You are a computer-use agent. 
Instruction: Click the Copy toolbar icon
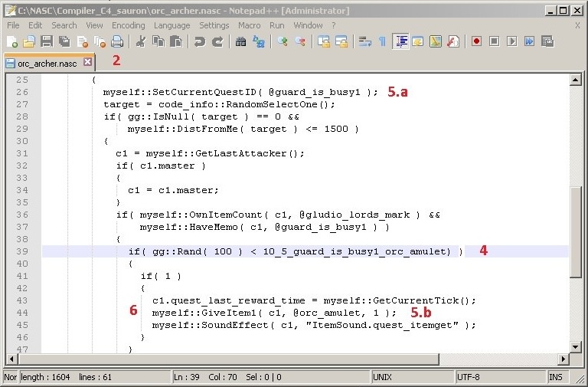pyautogui.click(x=158, y=41)
